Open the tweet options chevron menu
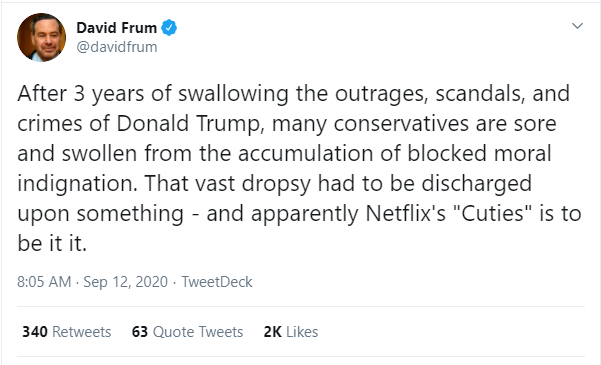601x365 pixels. (x=577, y=26)
